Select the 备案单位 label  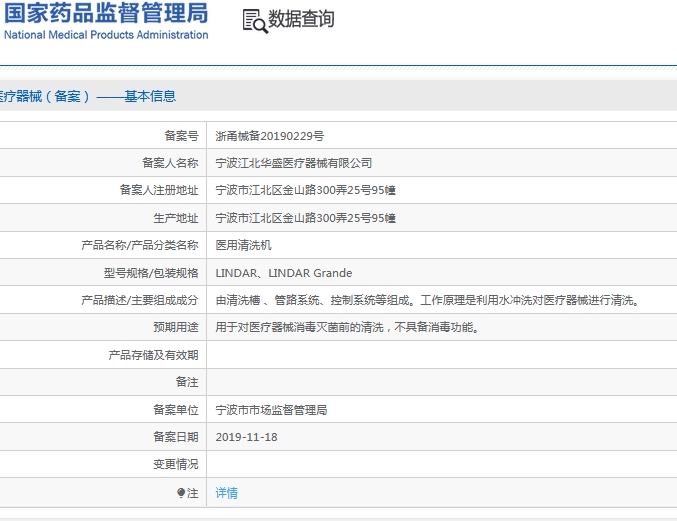176,410
